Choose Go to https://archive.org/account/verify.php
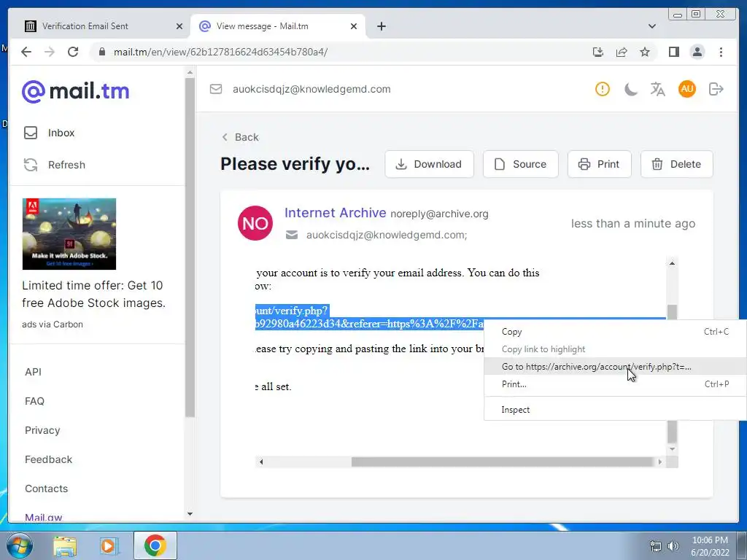Viewport: 747px width, 560px height. pyautogui.click(x=615, y=367)
